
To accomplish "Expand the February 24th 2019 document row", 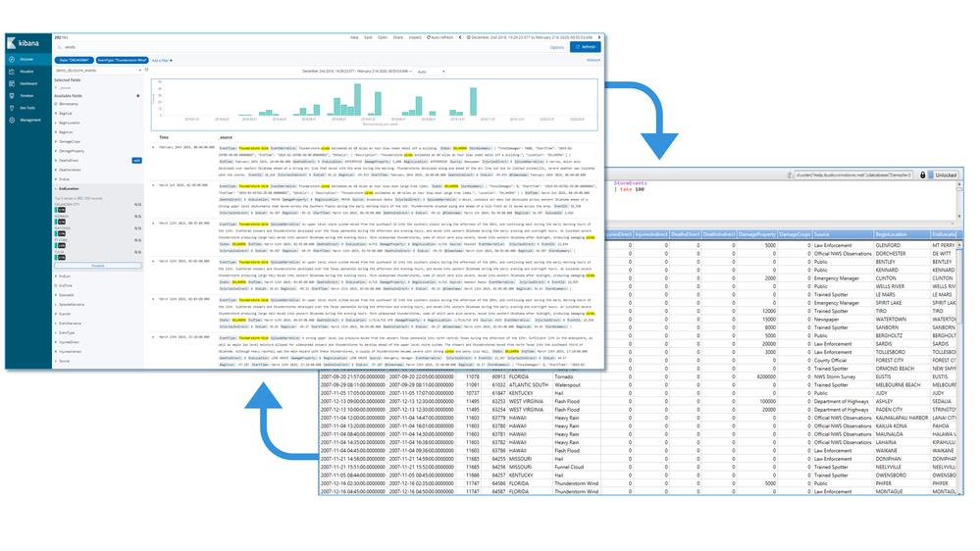I will [x=154, y=147].
